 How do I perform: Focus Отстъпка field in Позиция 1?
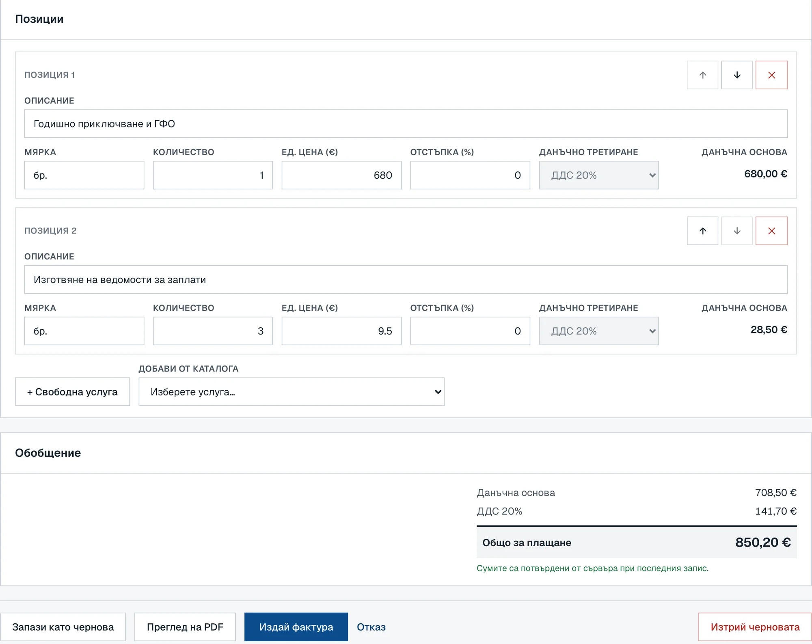[x=470, y=175]
